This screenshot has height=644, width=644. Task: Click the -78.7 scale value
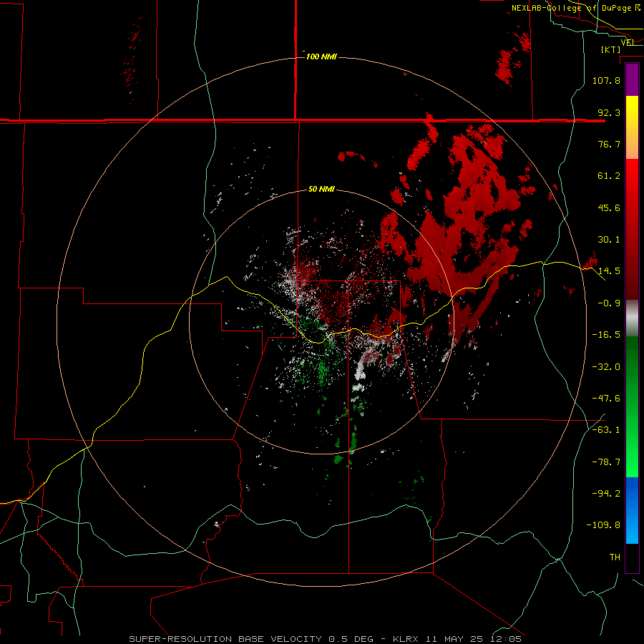606,462
